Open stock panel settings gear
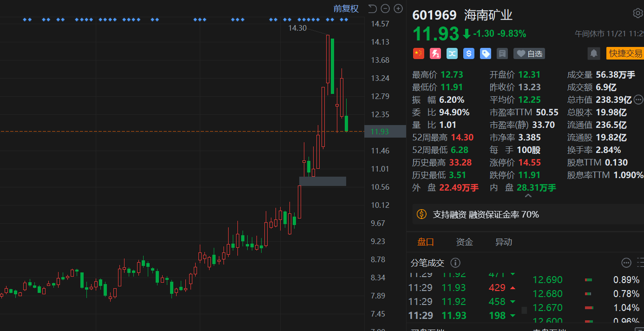The width and height of the screenshot is (644, 331). [637, 13]
